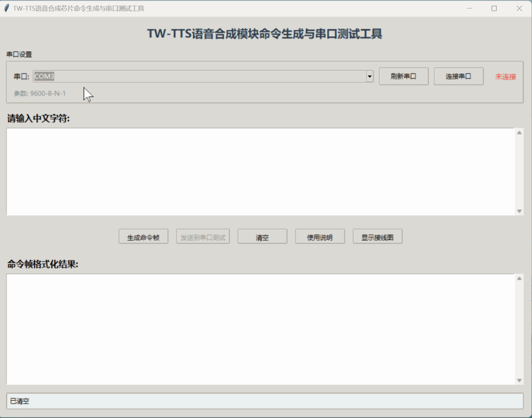Click up arrow of result area scrollbar
The width and height of the screenshot is (532, 418).
[x=519, y=279]
